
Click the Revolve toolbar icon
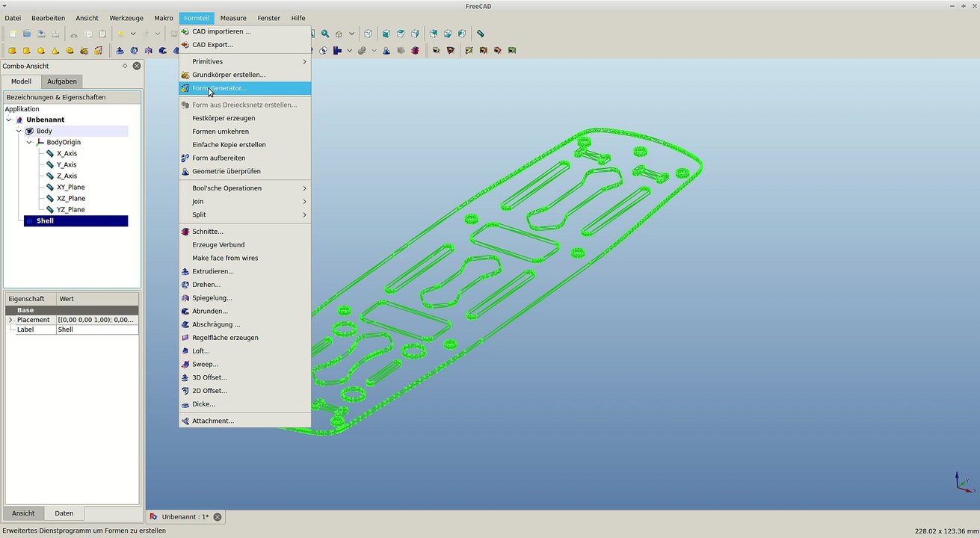[x=134, y=51]
